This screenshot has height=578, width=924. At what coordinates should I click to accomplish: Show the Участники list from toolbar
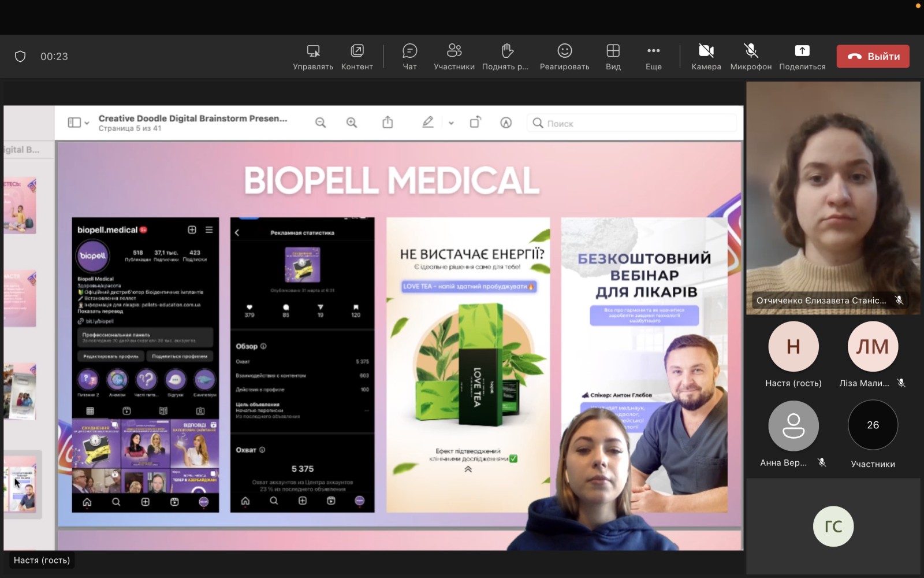(x=454, y=57)
